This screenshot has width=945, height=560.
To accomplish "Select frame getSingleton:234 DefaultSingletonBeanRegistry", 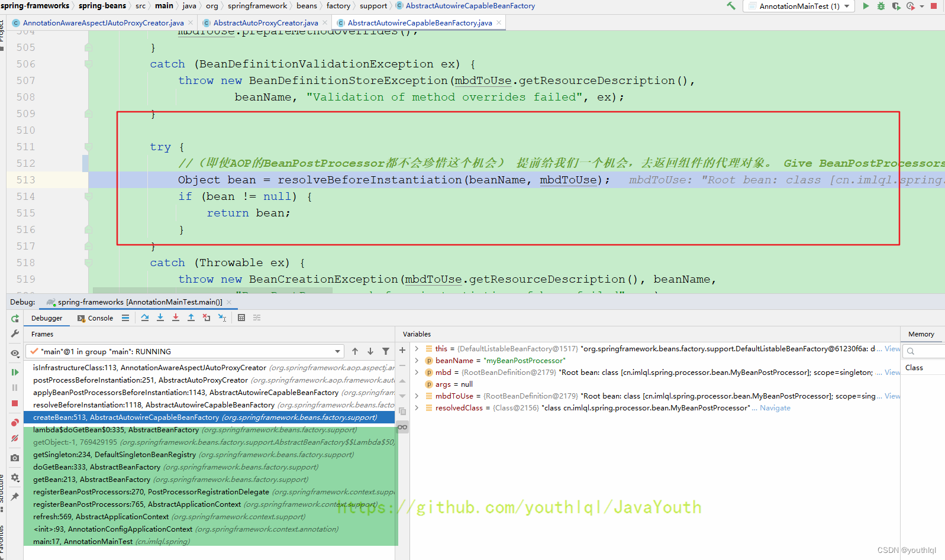I will pos(209,455).
